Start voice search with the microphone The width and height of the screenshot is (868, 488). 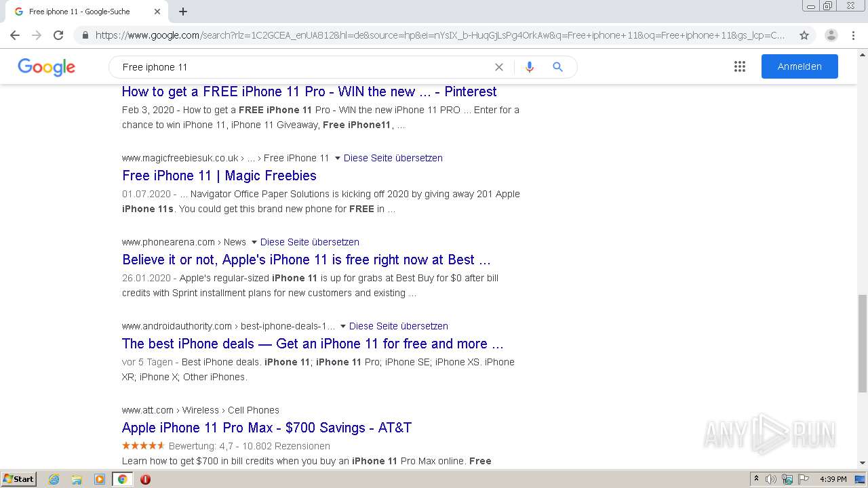[x=530, y=67]
